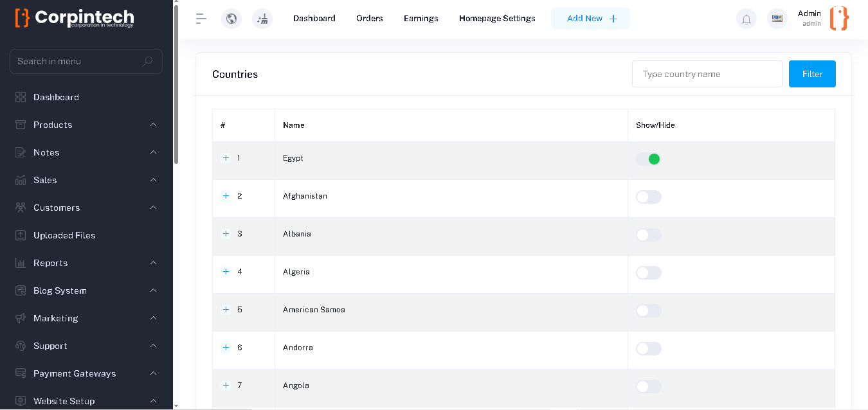Click the Dashboard grid icon in sidebar
Image resolution: width=868 pixels, height=410 pixels.
tap(21, 97)
